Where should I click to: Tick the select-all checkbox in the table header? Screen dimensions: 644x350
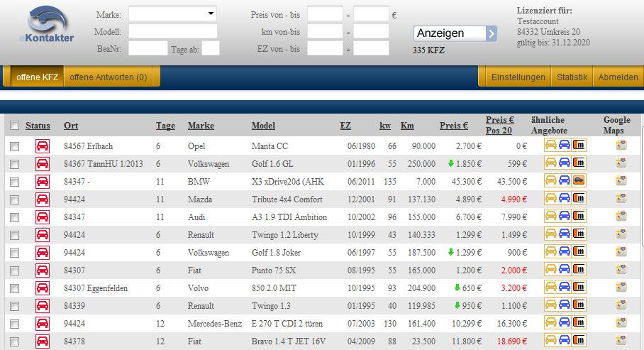(x=14, y=126)
